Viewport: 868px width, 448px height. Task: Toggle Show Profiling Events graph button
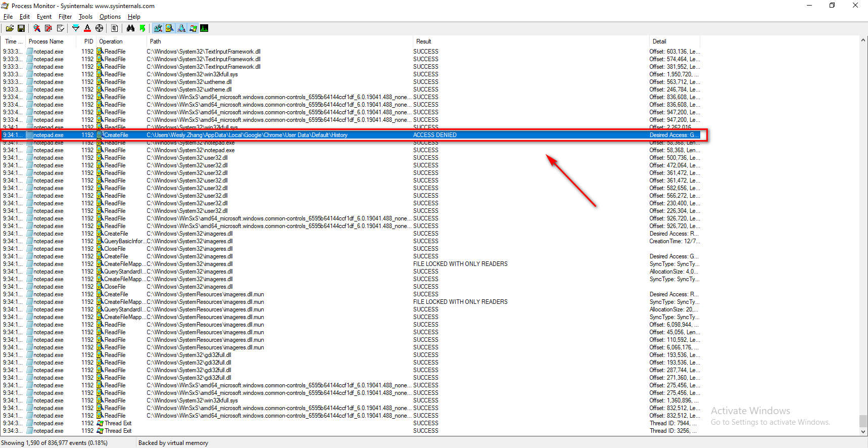click(204, 28)
